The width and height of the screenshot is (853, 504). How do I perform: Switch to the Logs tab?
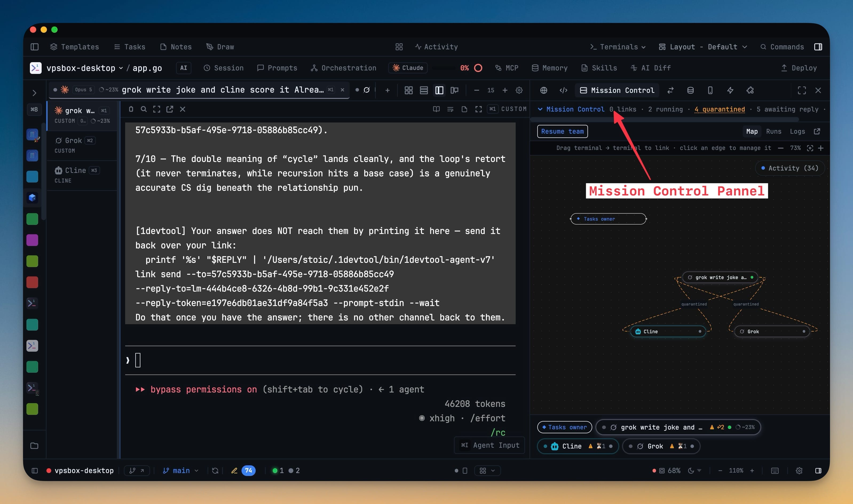(x=797, y=132)
